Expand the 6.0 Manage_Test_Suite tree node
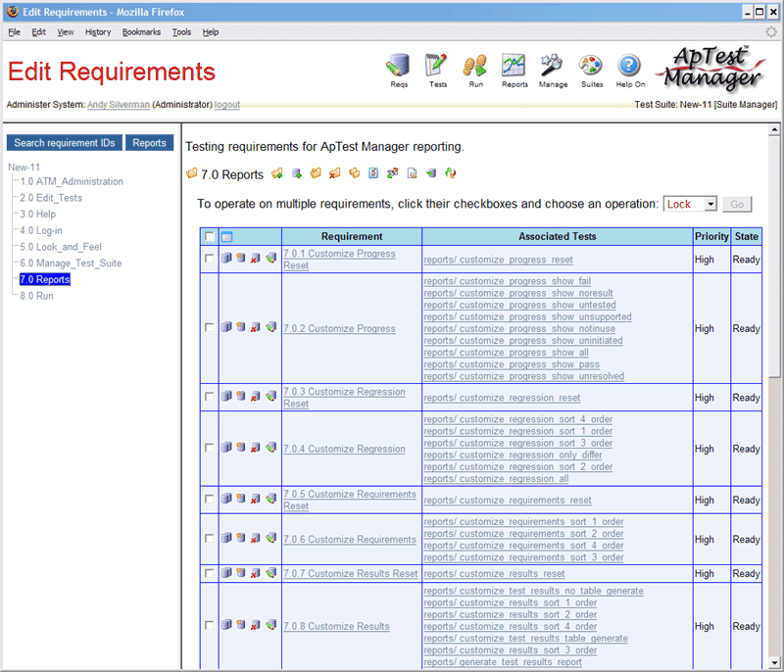The image size is (784, 672). tap(71, 263)
